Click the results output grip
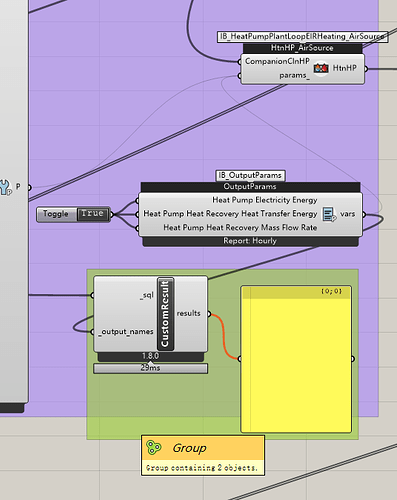 pos(209,314)
